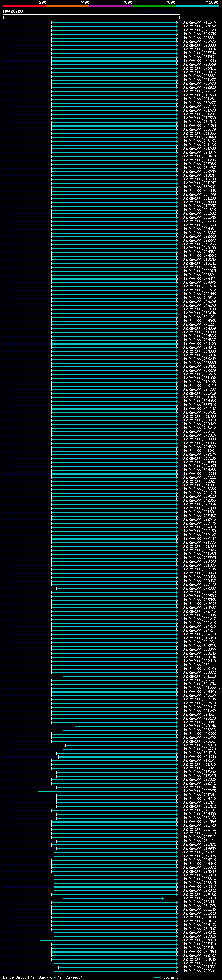Select the truncated UniRef100_UPI000.. label
Screen dimensions: 222x980
click(x=201, y=688)
